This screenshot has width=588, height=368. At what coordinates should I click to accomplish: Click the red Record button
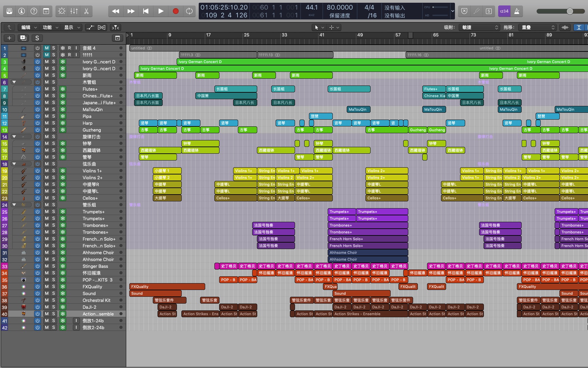[x=176, y=11]
